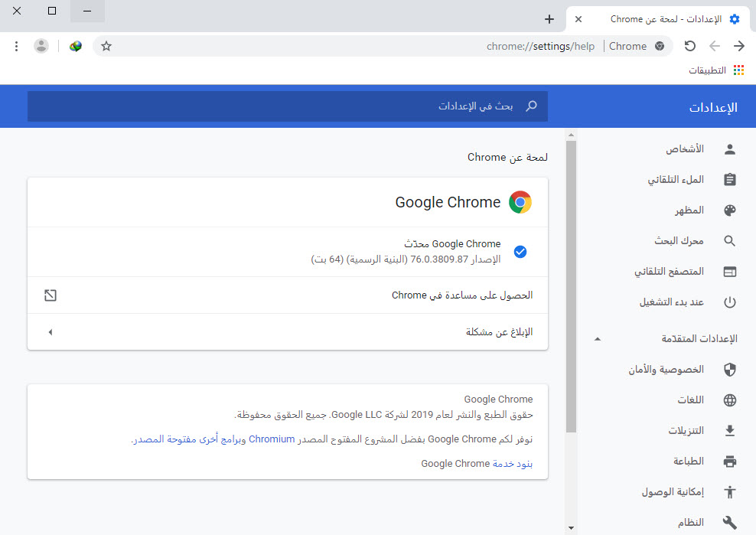Click the Appearance palette icon in sidebar
Viewport: 756px width, 535px height.
pos(729,210)
